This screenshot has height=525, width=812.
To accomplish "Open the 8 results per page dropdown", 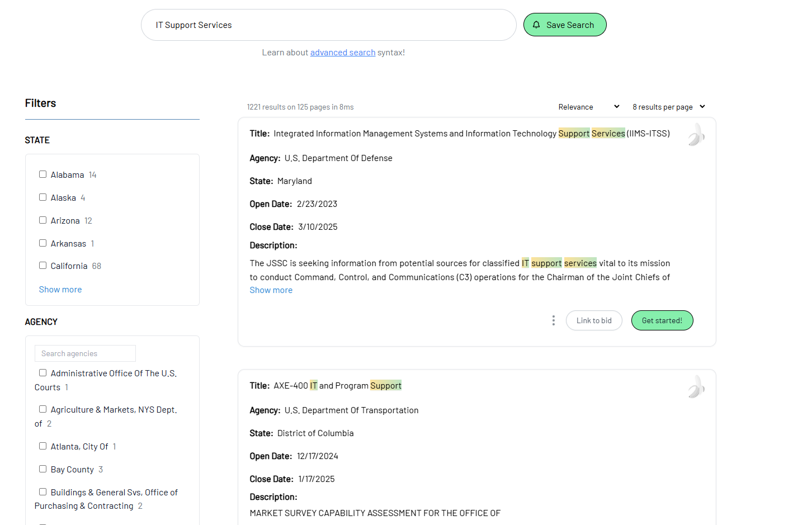I will [x=669, y=107].
